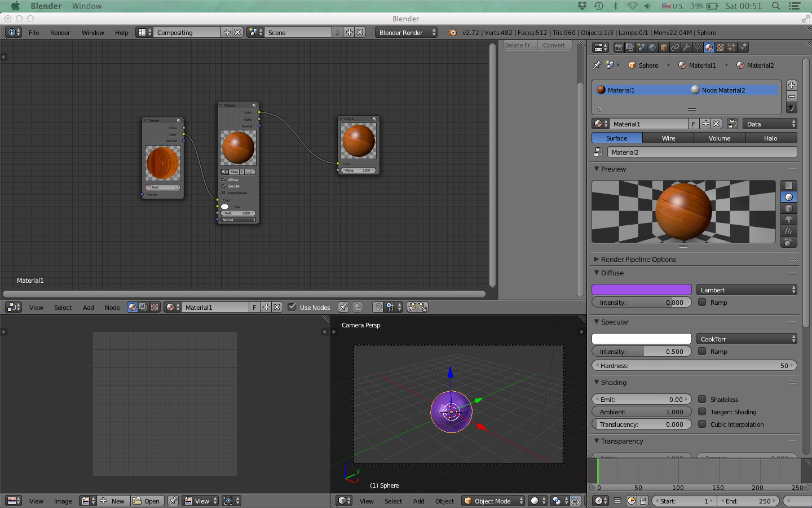Open the Data link dropdown
The width and height of the screenshot is (812, 508).
click(769, 124)
